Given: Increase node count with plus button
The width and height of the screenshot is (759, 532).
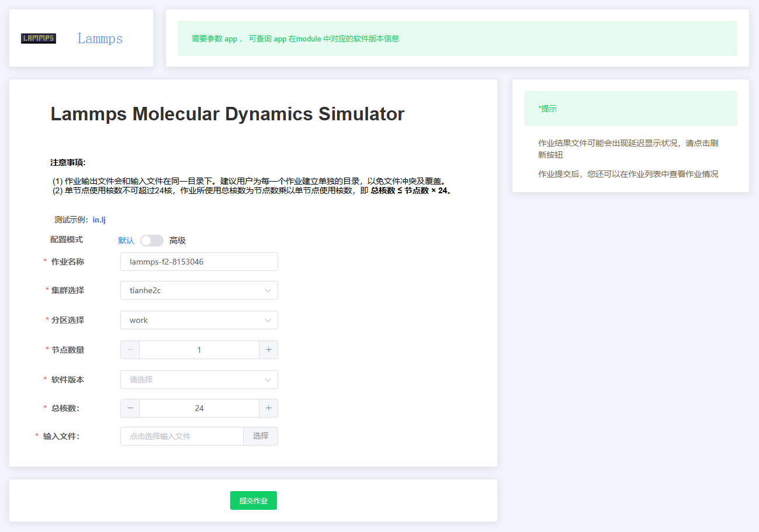Looking at the screenshot, I should click(268, 350).
